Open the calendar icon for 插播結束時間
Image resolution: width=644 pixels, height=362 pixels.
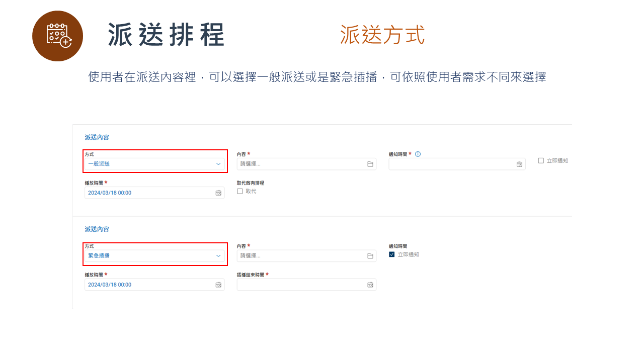click(370, 285)
